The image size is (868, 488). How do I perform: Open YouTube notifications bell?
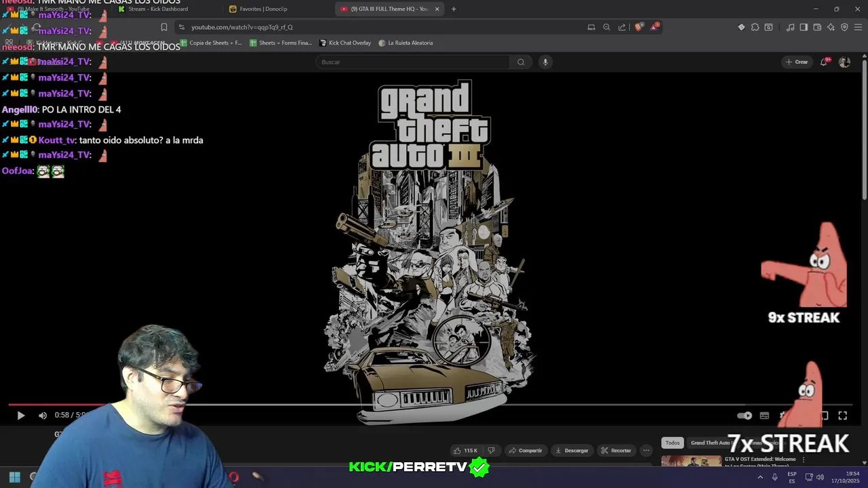824,62
